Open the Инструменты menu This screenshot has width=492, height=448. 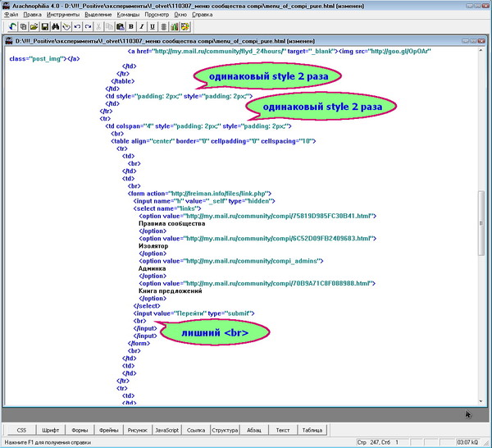[x=63, y=15]
